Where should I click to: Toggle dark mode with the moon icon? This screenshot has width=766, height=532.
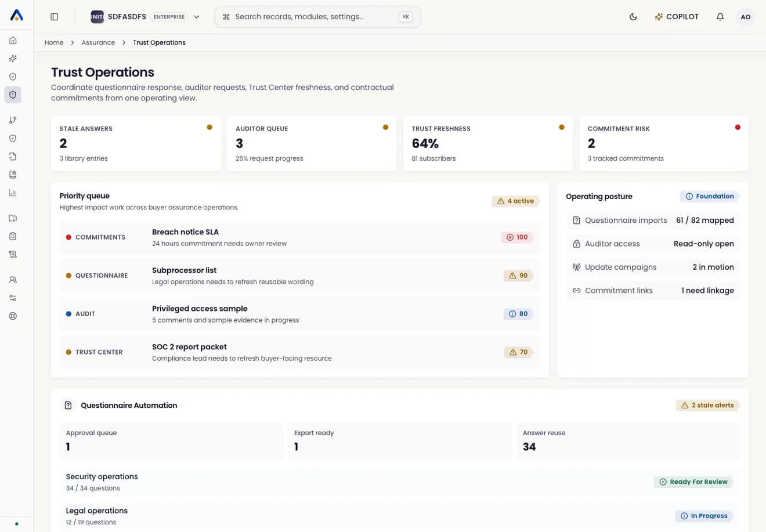coord(633,17)
